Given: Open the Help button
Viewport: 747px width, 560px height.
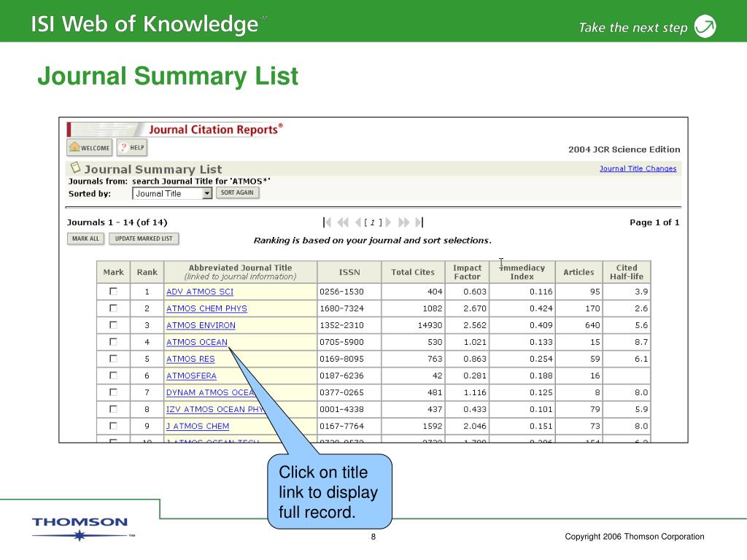Looking at the screenshot, I should pyautogui.click(x=132, y=147).
